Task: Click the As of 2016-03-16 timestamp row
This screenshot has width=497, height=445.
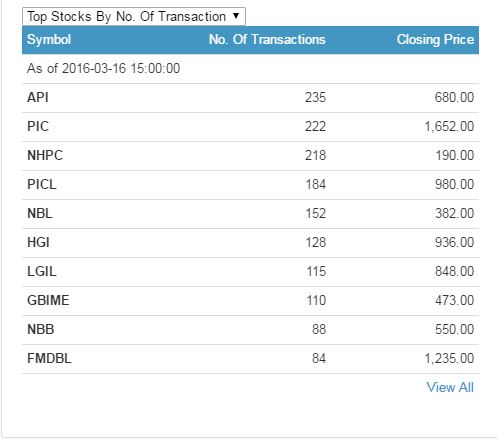Action: (250, 69)
